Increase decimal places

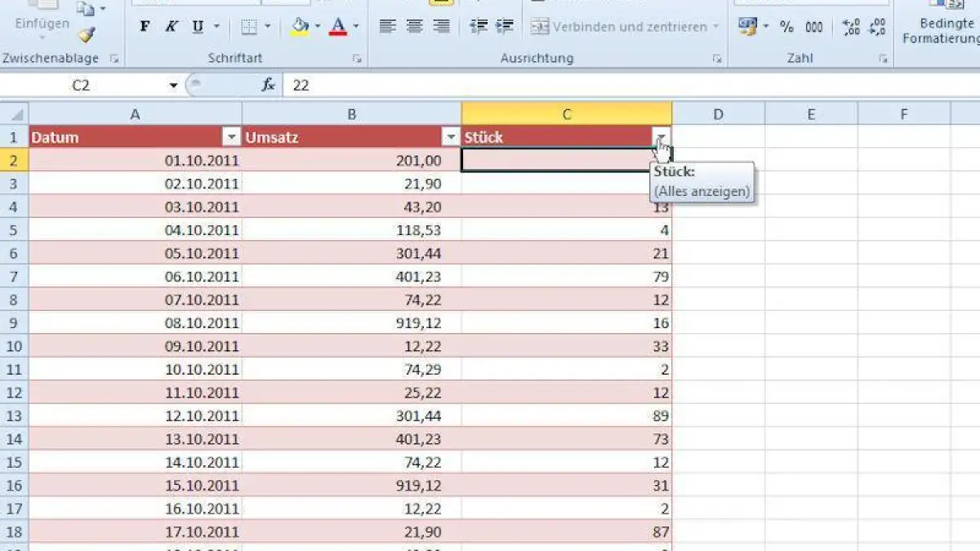coord(849,26)
